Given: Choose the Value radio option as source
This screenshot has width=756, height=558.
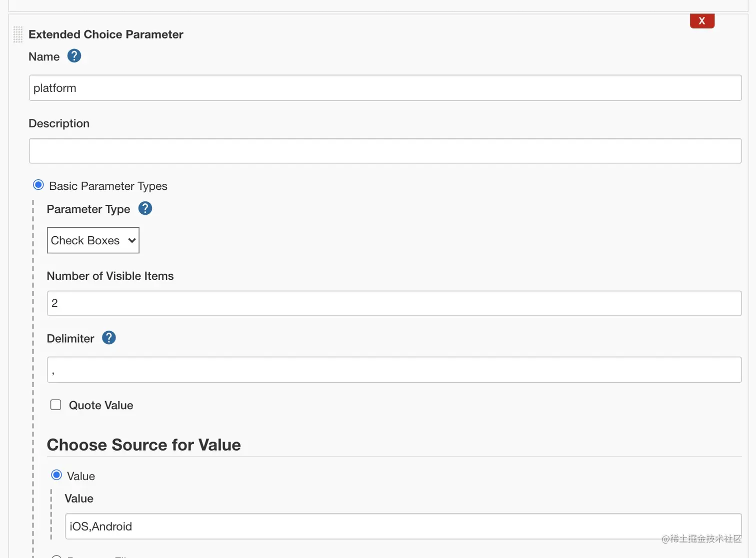Looking at the screenshot, I should tap(56, 475).
